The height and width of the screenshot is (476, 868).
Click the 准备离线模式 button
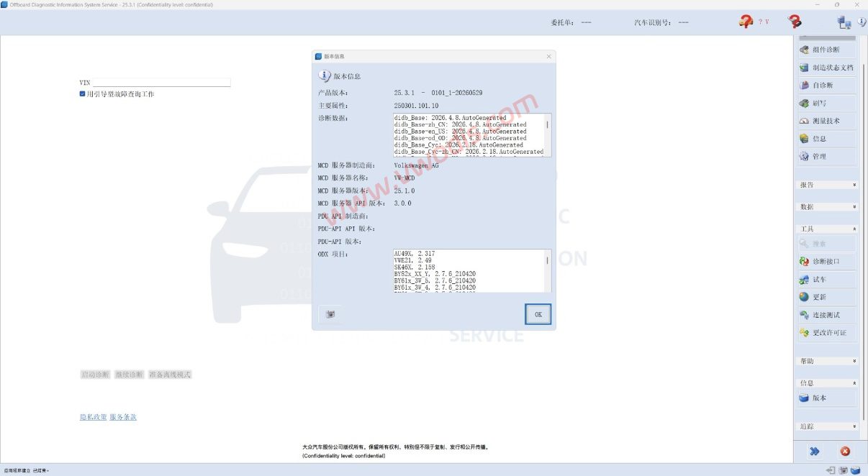[170, 375]
